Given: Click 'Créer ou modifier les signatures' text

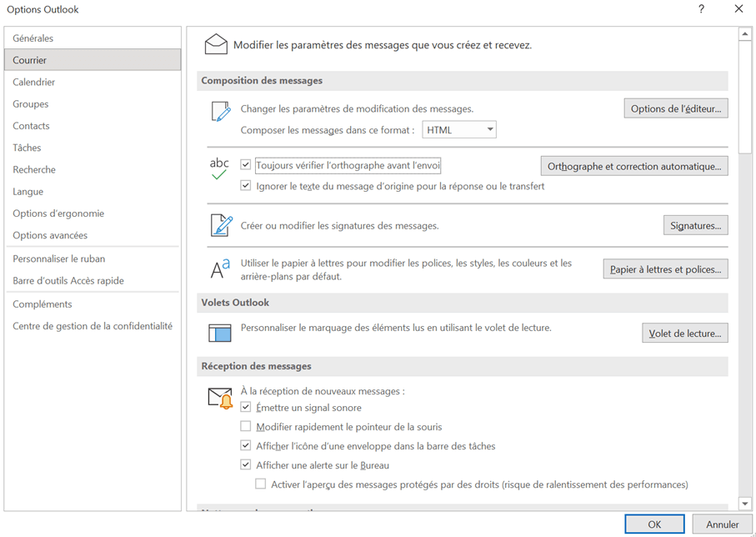Looking at the screenshot, I should (340, 225).
